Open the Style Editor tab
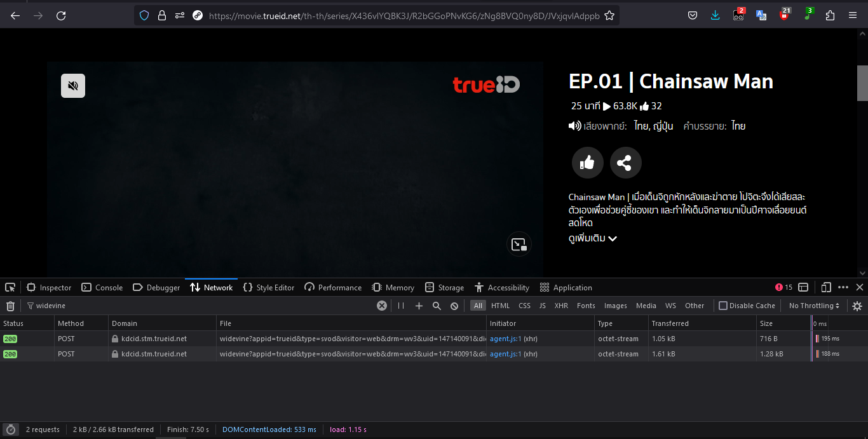 pyautogui.click(x=269, y=288)
